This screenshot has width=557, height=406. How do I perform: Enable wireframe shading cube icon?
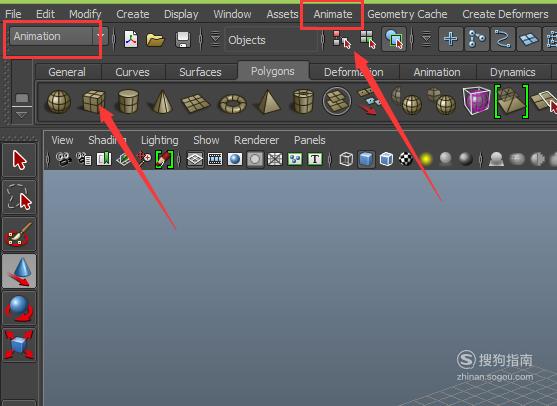[x=346, y=159]
